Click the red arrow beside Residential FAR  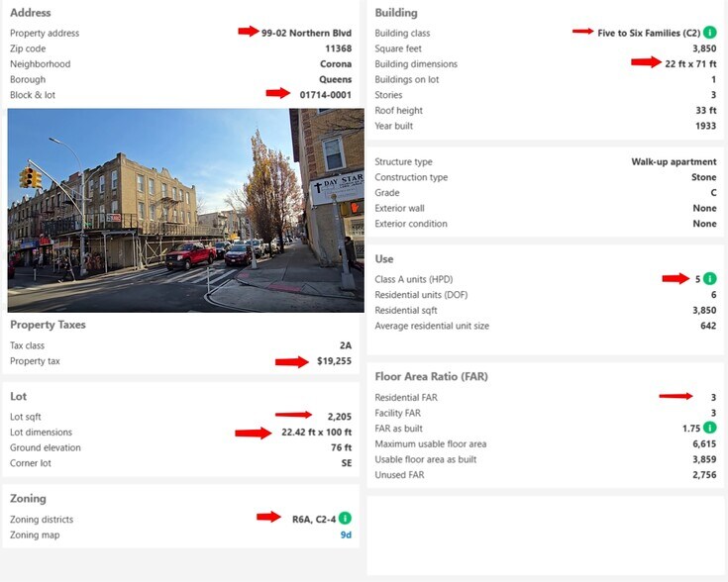point(676,397)
